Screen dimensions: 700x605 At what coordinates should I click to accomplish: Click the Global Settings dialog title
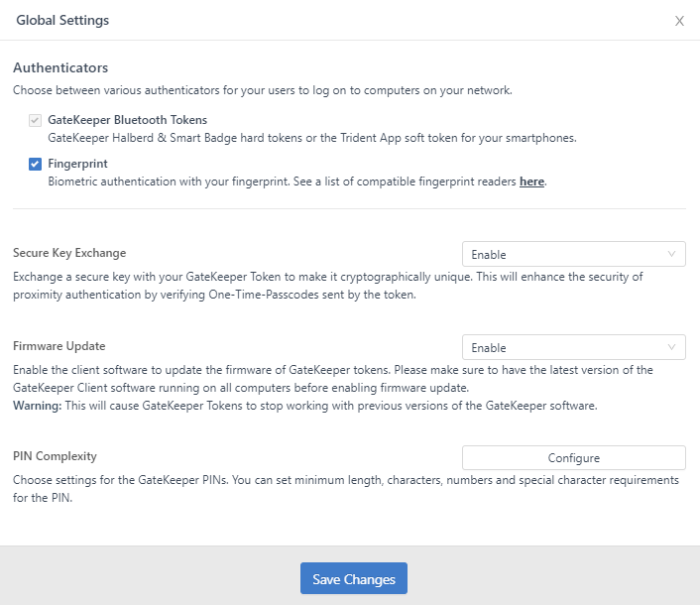pos(62,20)
